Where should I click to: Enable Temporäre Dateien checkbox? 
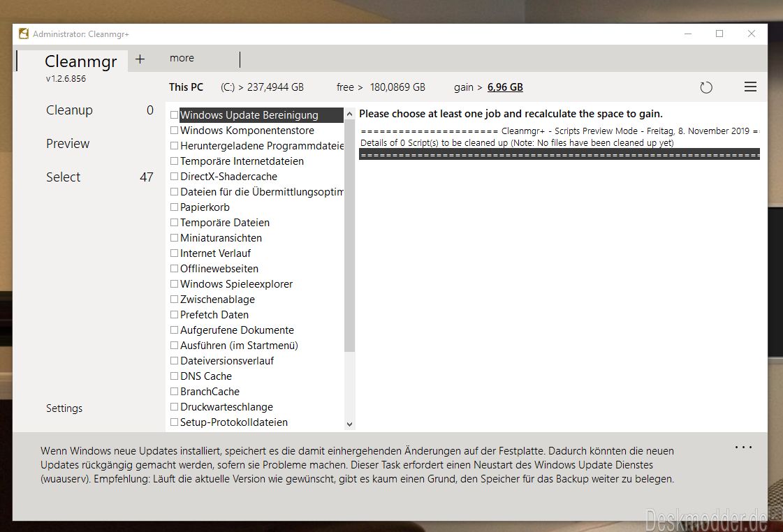pos(175,223)
